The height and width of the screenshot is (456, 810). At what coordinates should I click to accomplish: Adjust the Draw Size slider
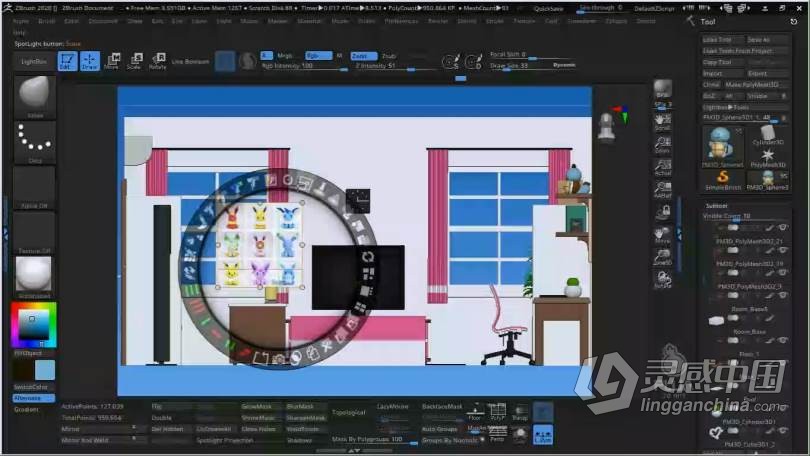532,66
